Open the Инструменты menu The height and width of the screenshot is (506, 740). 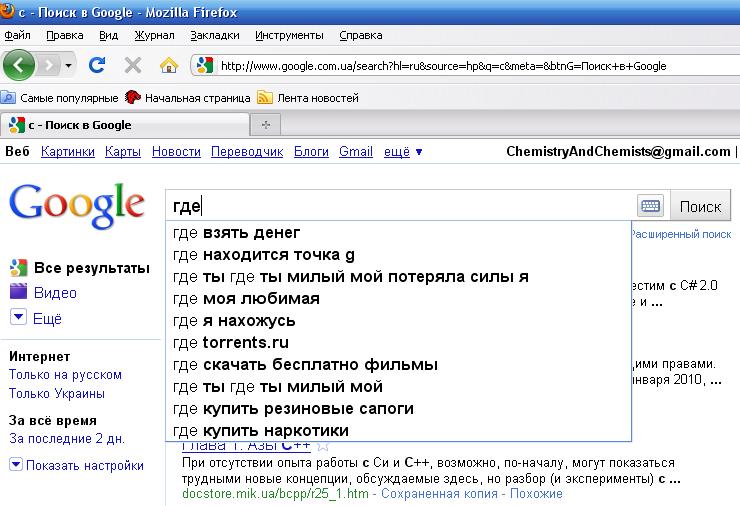289,35
